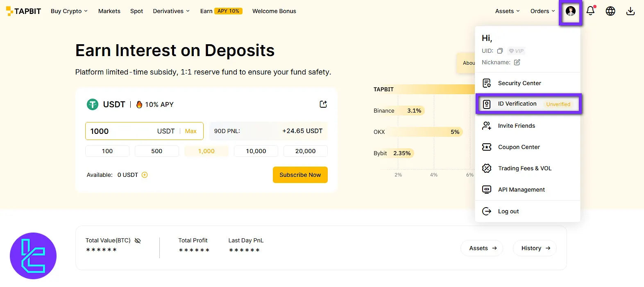
Task: Toggle the hide balance eye icon
Action: point(138,241)
